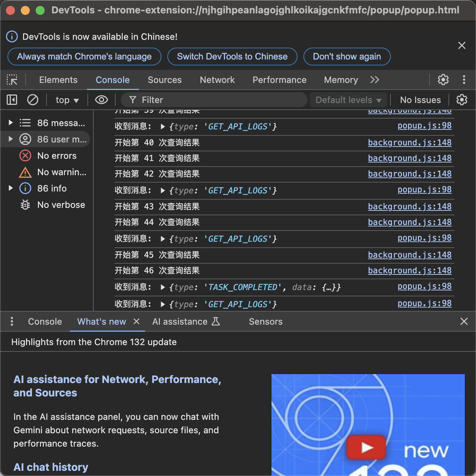Click the red macOS close window button
The width and height of the screenshot is (476, 476).
(x=10, y=10)
